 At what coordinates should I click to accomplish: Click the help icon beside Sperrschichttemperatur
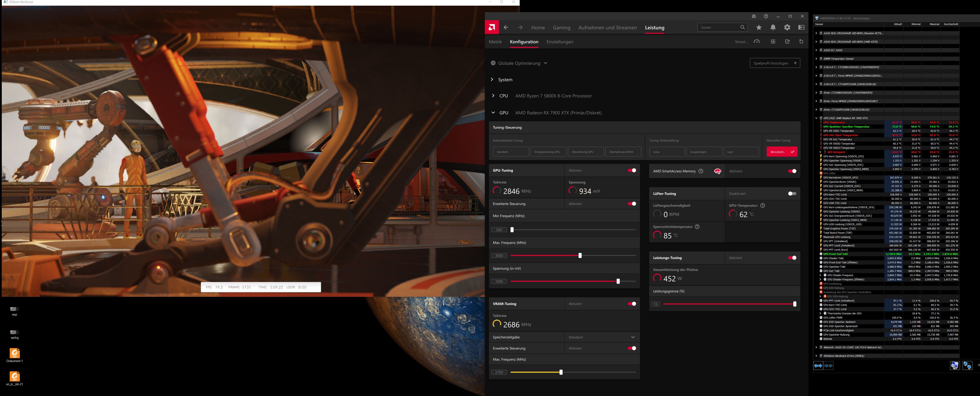tap(697, 227)
